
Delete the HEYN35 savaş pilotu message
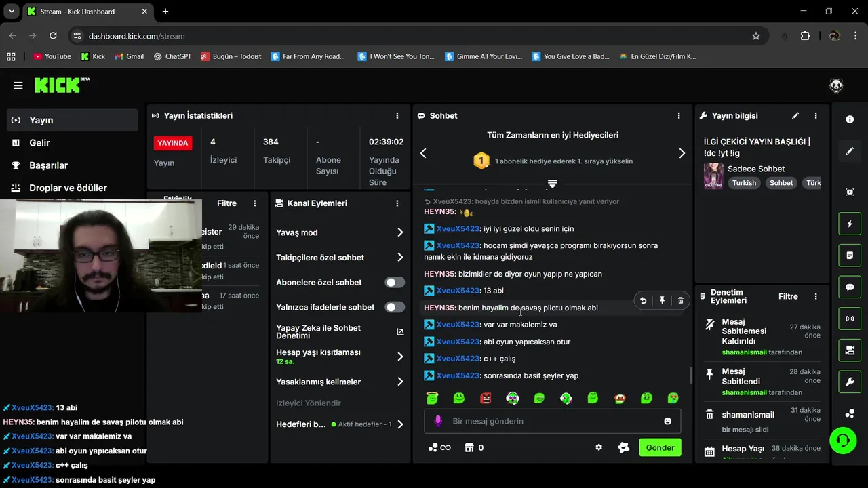tap(681, 300)
